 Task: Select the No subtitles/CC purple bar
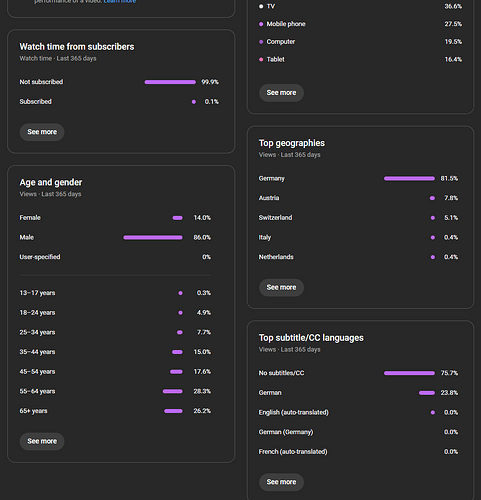[409, 373]
